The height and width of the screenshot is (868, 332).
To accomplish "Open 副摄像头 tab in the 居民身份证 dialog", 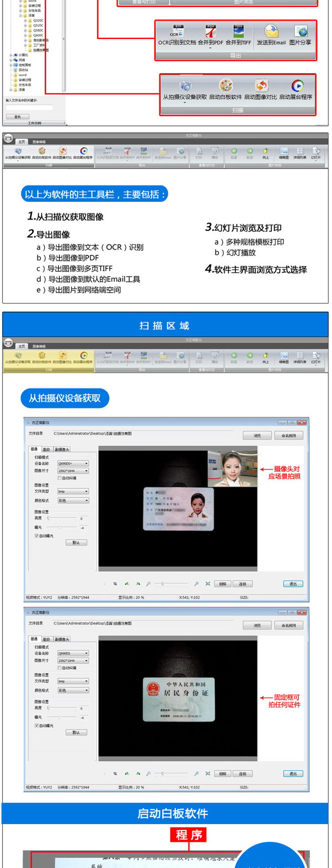I will 62,639.
